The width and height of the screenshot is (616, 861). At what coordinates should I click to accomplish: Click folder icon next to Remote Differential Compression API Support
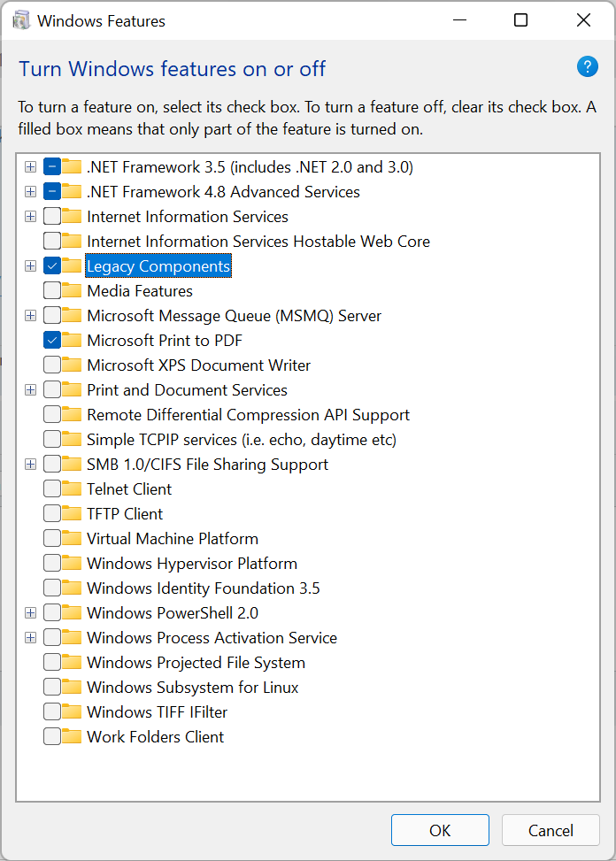pos(72,415)
